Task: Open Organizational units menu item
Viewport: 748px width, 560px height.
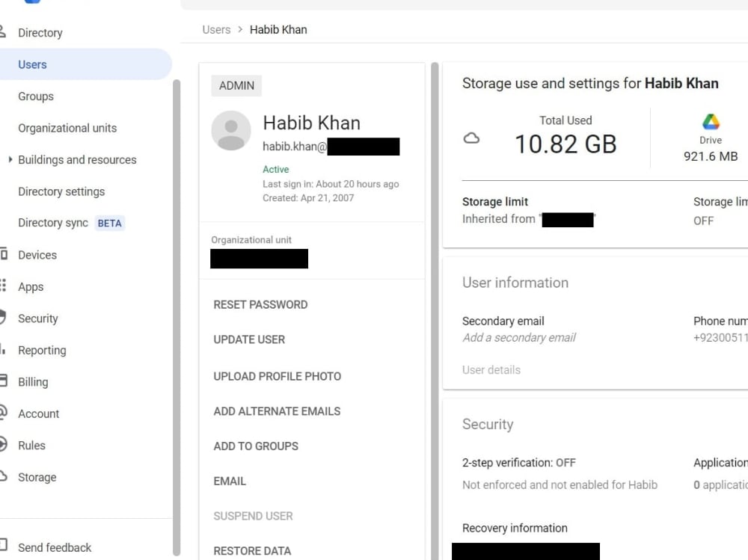Action: tap(67, 129)
